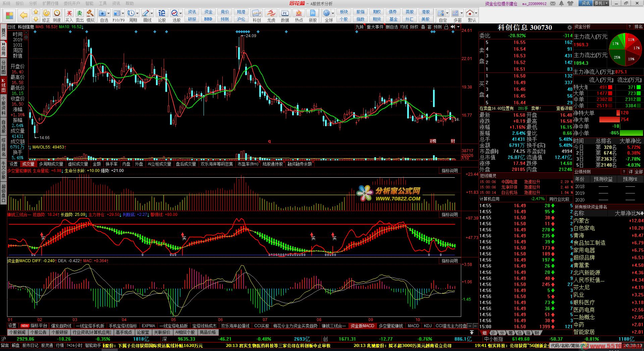This screenshot has height=351, width=644.
Task: Select the KDJ indicator tab
Action: [428, 326]
